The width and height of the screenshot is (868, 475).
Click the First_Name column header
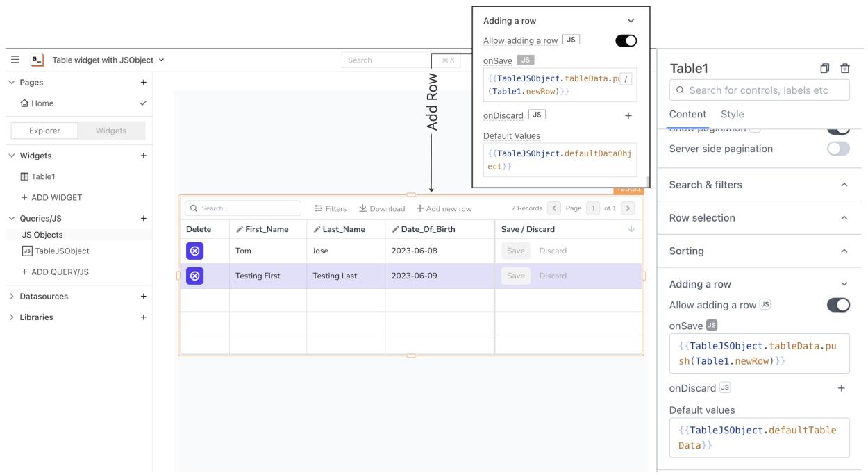pos(268,229)
